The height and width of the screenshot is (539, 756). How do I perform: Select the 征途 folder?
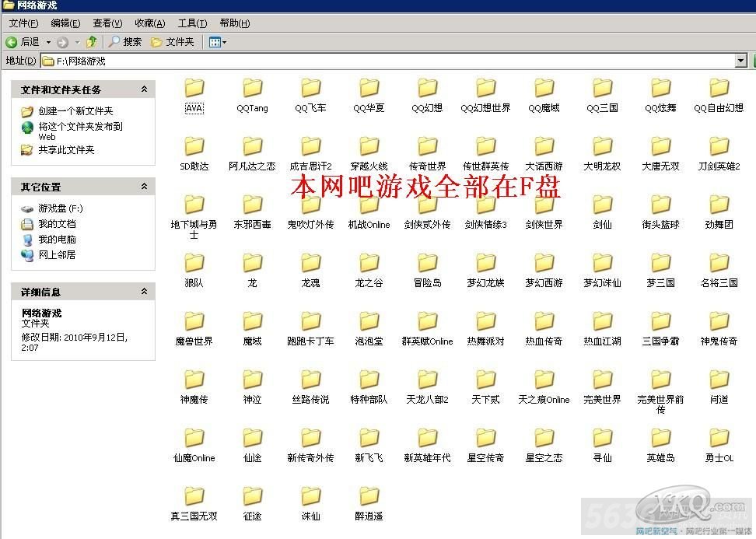[252, 504]
